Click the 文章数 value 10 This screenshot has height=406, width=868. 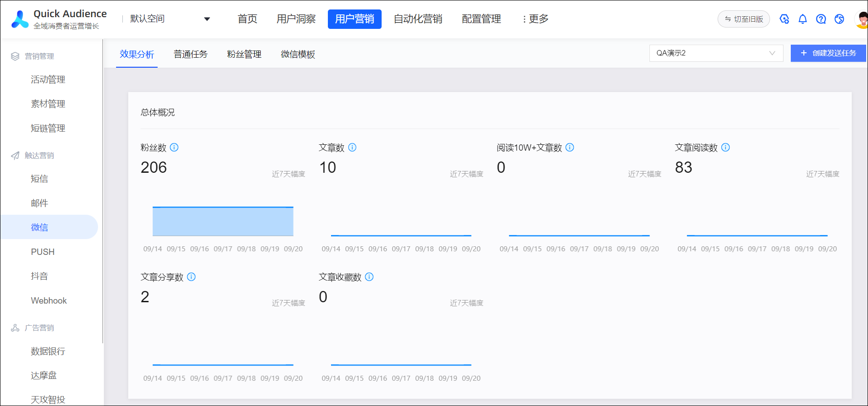pyautogui.click(x=327, y=168)
